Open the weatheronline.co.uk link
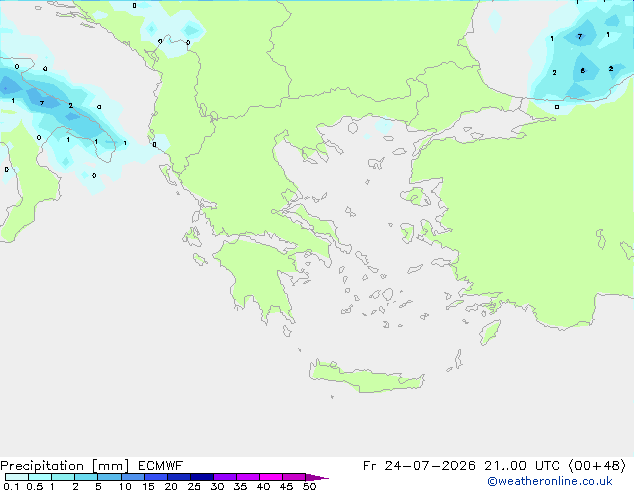Image resolution: width=634 pixels, height=490 pixels. 550,481
